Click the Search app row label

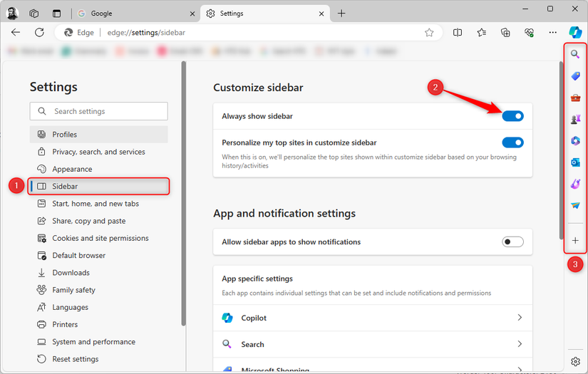pos(252,344)
